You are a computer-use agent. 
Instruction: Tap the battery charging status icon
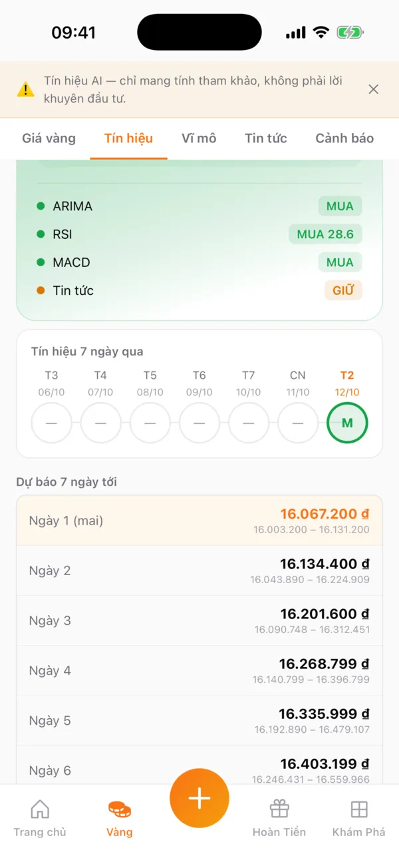350,33
